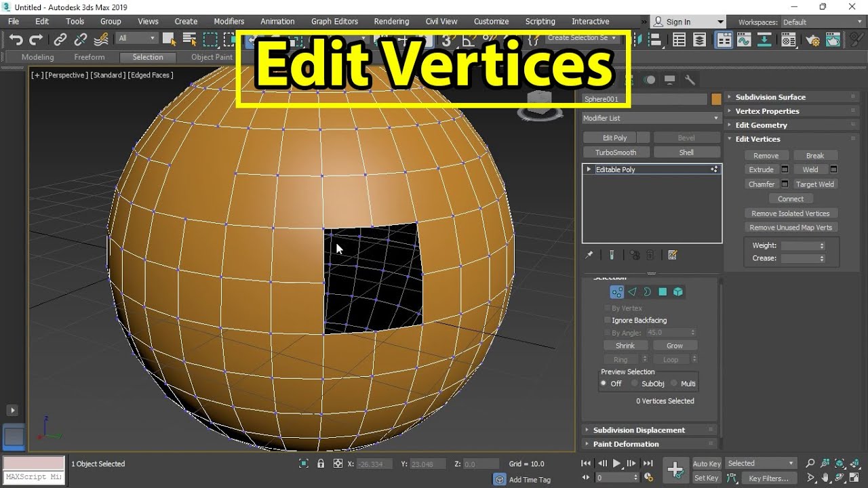This screenshot has width=868, height=488.
Task: Switch to Freeform ribbon tab
Action: tap(90, 57)
